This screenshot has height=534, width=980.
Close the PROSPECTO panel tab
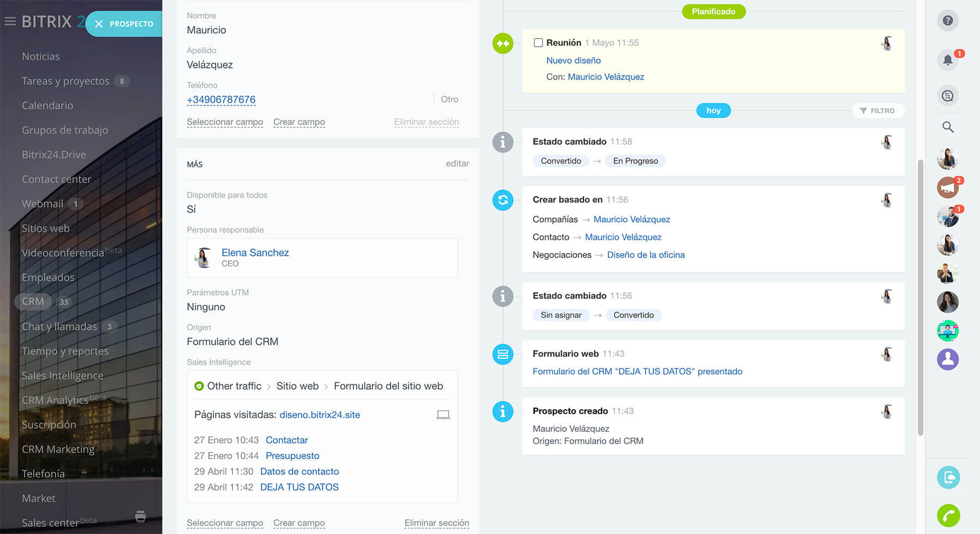pyautogui.click(x=99, y=24)
